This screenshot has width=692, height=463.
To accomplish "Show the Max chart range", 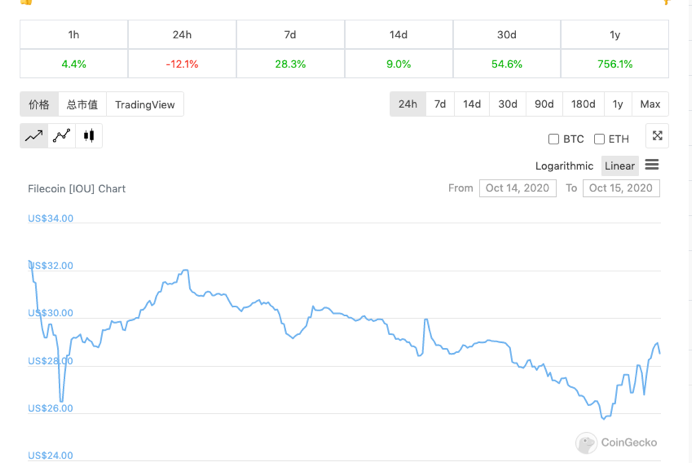I will pos(650,104).
